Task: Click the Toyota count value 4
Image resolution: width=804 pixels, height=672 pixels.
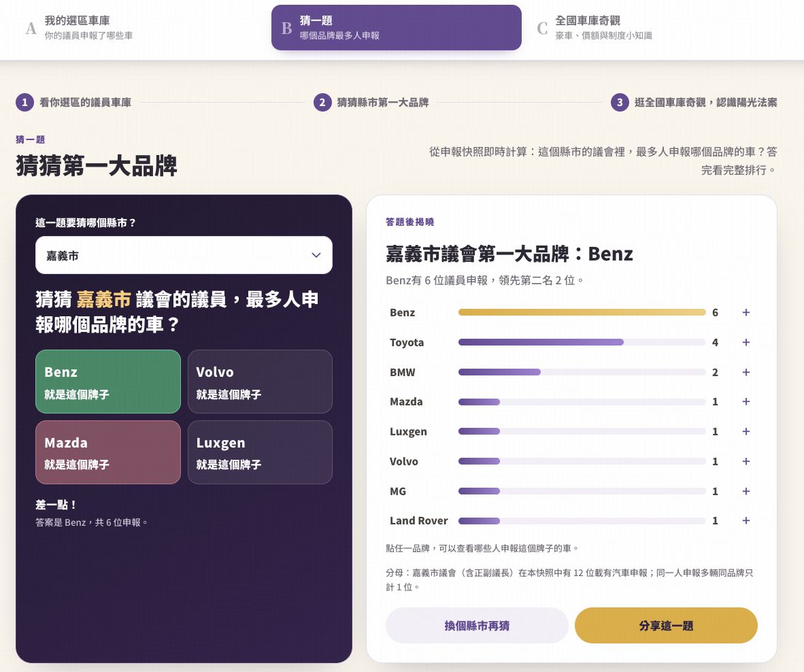Action: coord(715,342)
